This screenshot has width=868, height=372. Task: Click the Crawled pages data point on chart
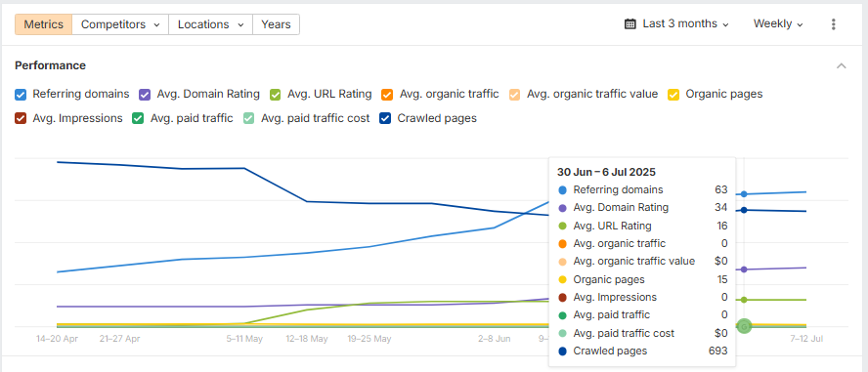tap(744, 210)
